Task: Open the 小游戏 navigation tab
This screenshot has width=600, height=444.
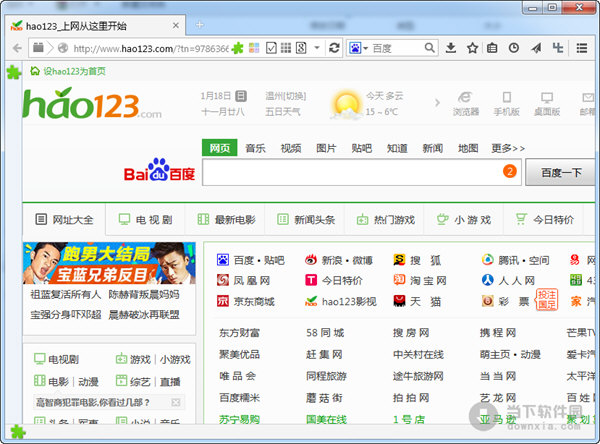Action: pyautogui.click(x=464, y=220)
